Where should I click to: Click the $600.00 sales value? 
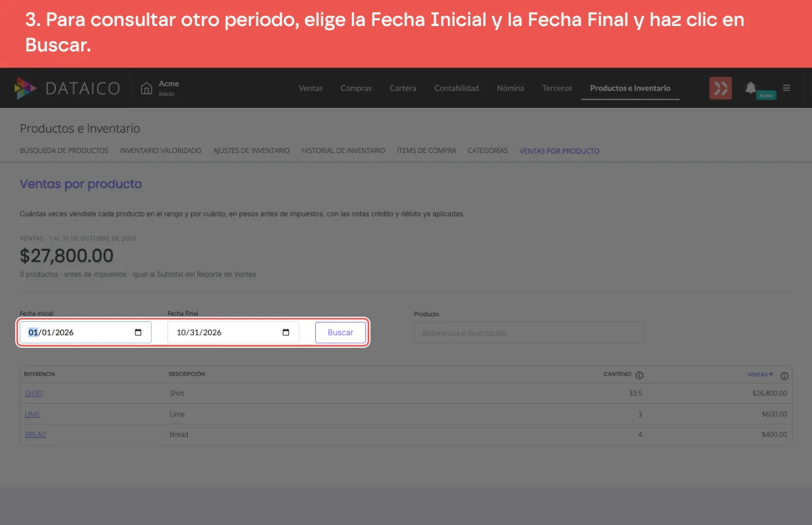click(774, 414)
